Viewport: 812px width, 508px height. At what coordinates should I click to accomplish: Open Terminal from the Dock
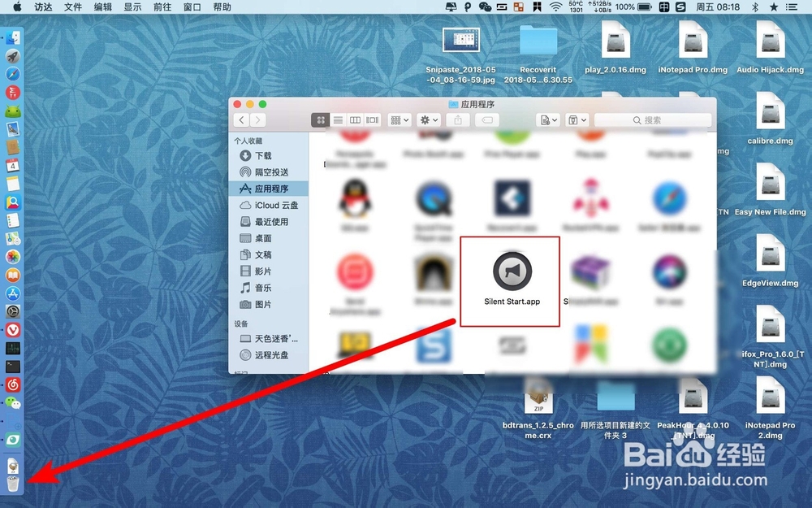pyautogui.click(x=13, y=367)
